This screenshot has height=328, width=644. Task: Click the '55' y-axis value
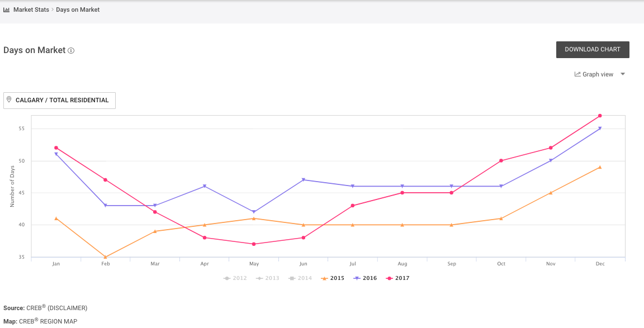22,129
